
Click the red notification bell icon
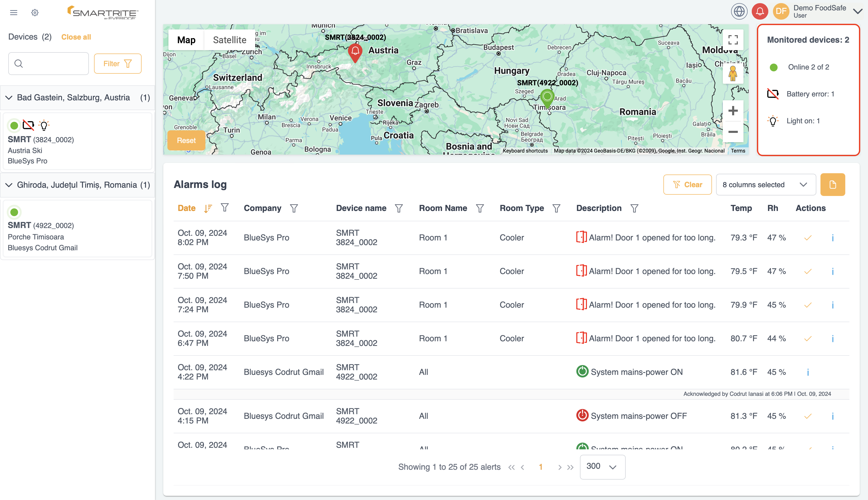point(760,11)
